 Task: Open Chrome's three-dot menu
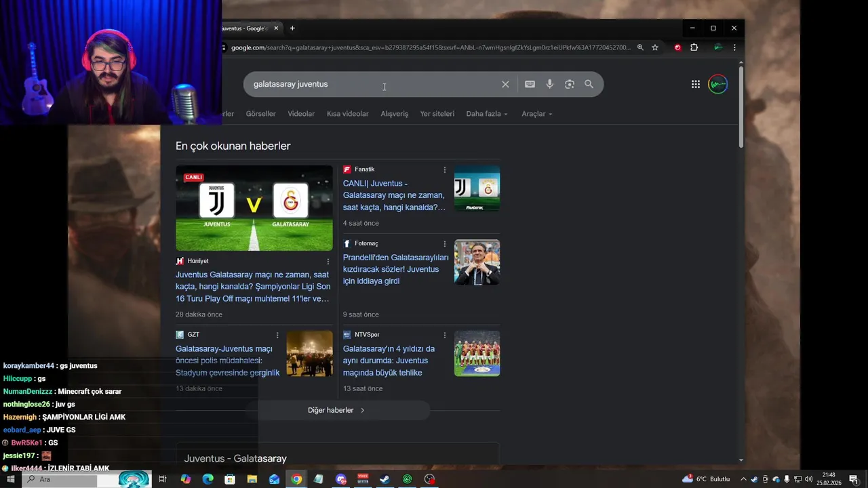pos(734,47)
